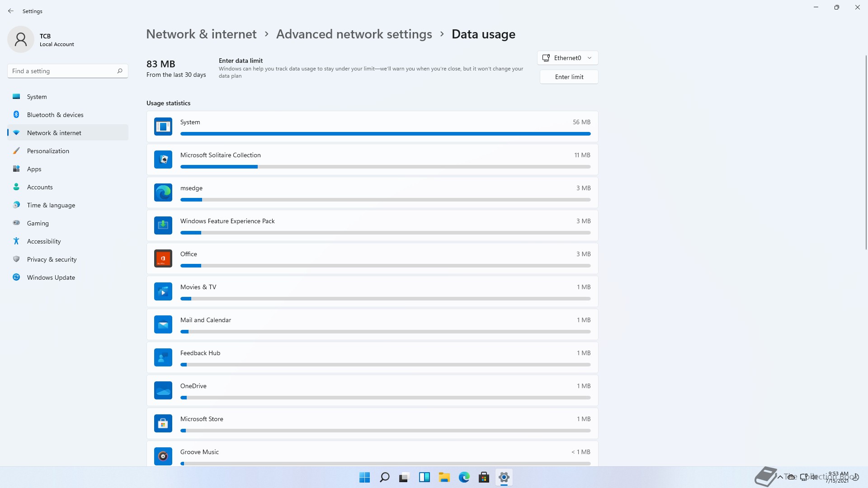The height and width of the screenshot is (488, 868).
Task: Open Microsoft Store from taskbar
Action: [x=484, y=477]
